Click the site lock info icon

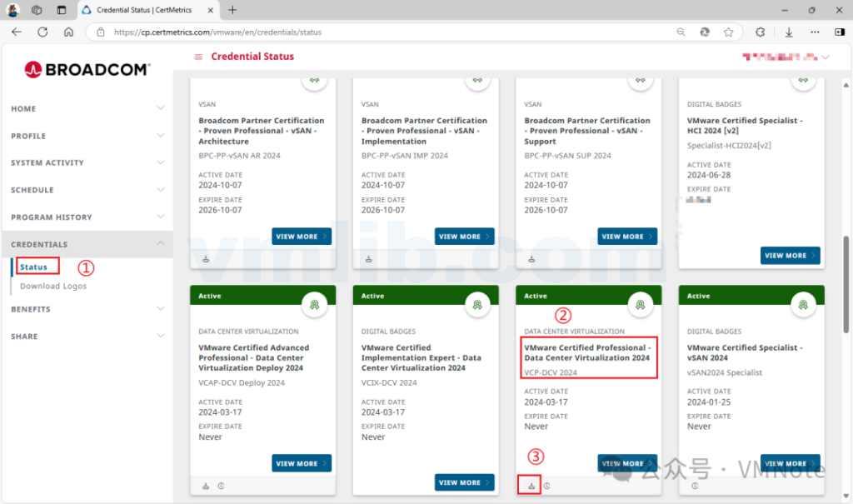(101, 32)
